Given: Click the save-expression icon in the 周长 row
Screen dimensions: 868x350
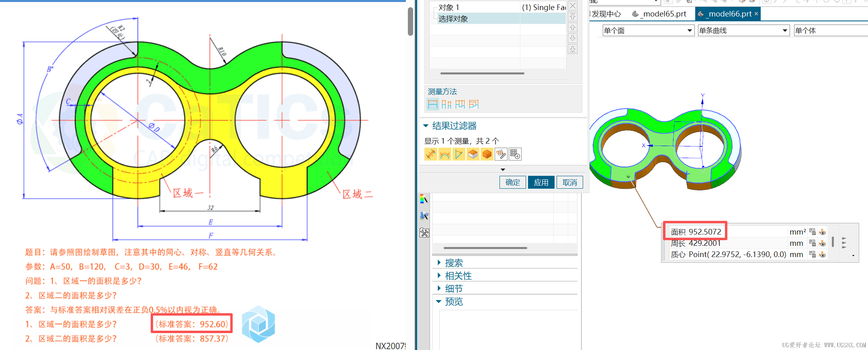Looking at the screenshot, I should pos(813,243).
